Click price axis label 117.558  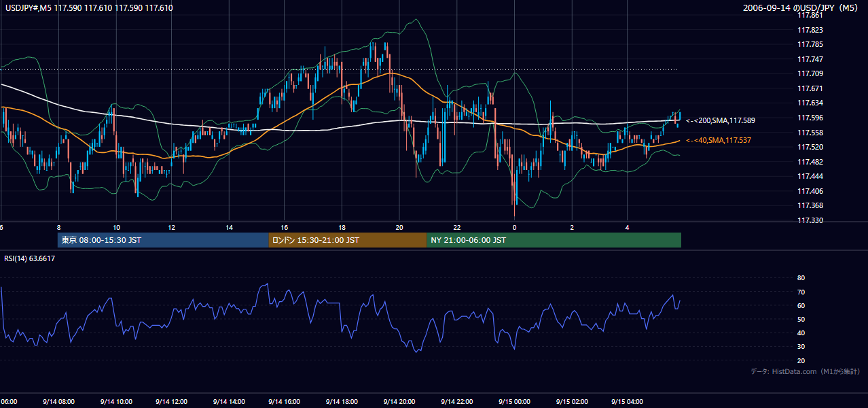[810, 133]
